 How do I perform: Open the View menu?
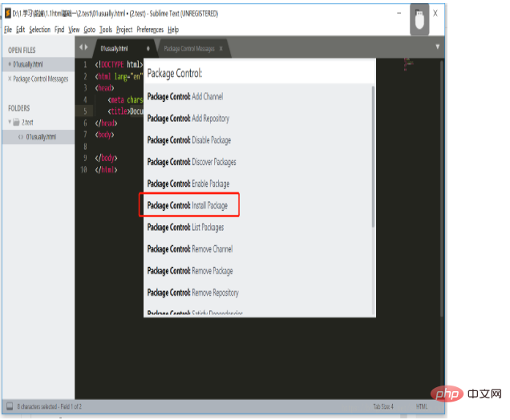tap(74, 30)
